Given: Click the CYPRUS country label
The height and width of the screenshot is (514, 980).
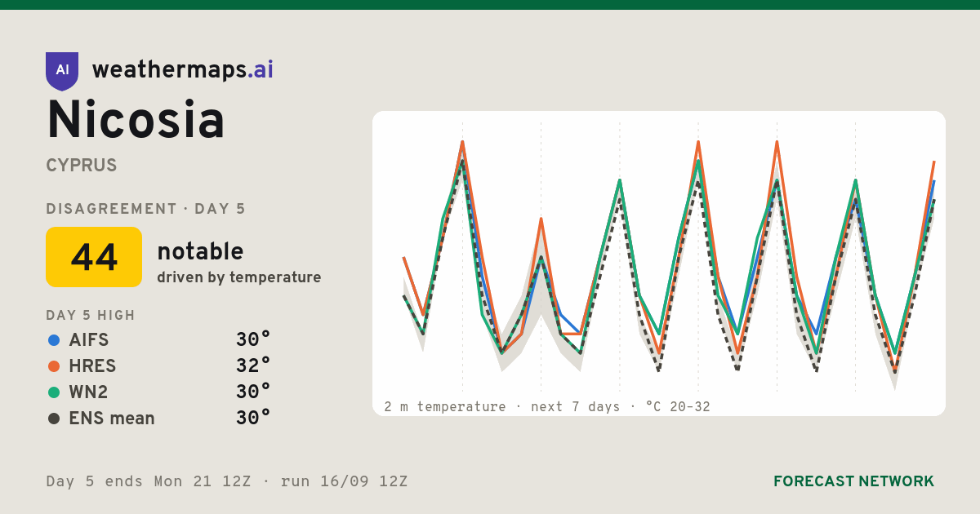Looking at the screenshot, I should coord(82,166).
